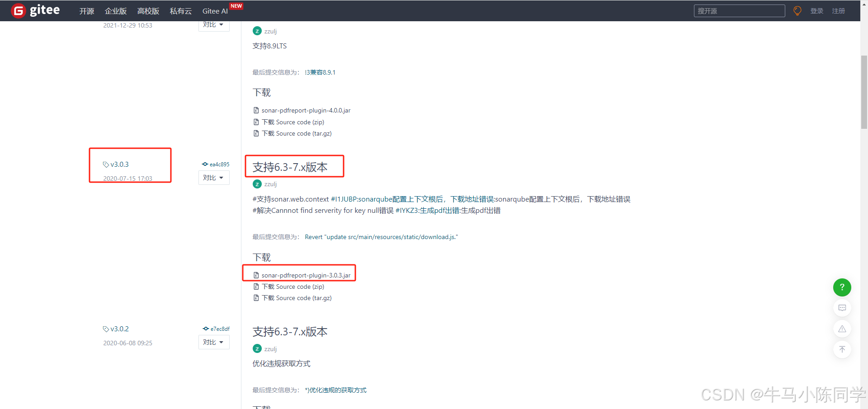
Task: Open the 企业版 menu item
Action: [116, 11]
